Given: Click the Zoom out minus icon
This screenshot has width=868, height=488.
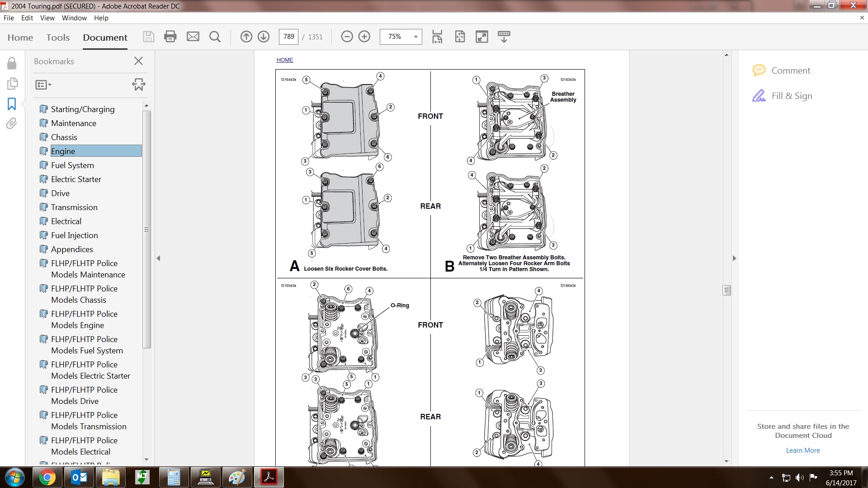Looking at the screenshot, I should (347, 37).
